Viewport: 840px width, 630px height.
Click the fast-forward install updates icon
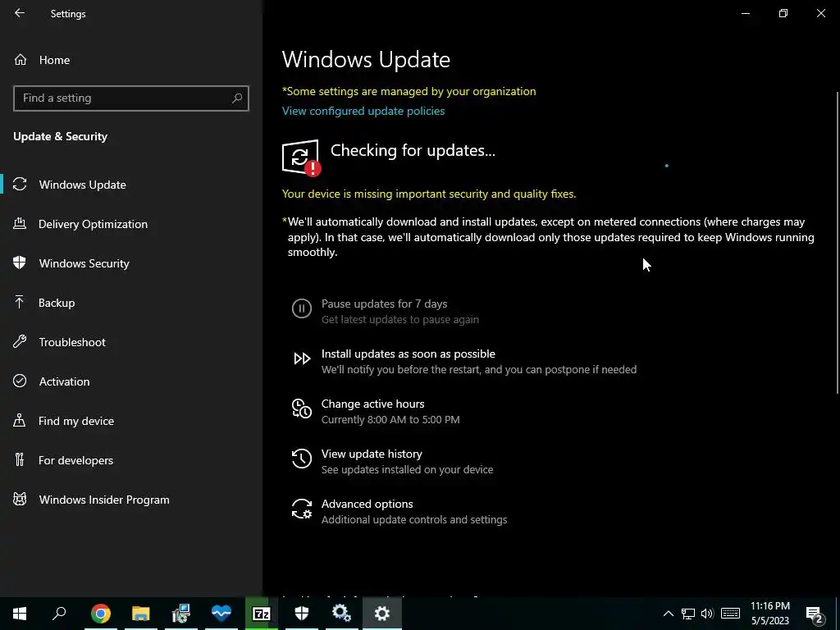pyautogui.click(x=302, y=358)
